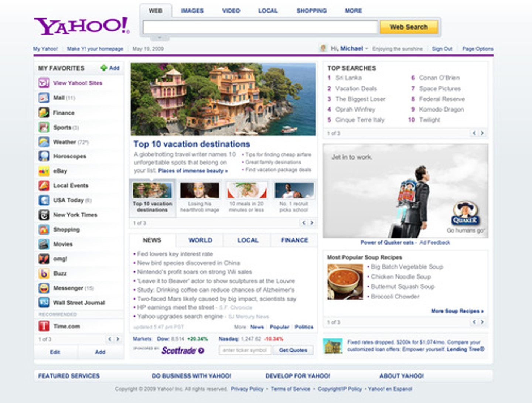Click the Messenger smiley icon

(x=44, y=288)
